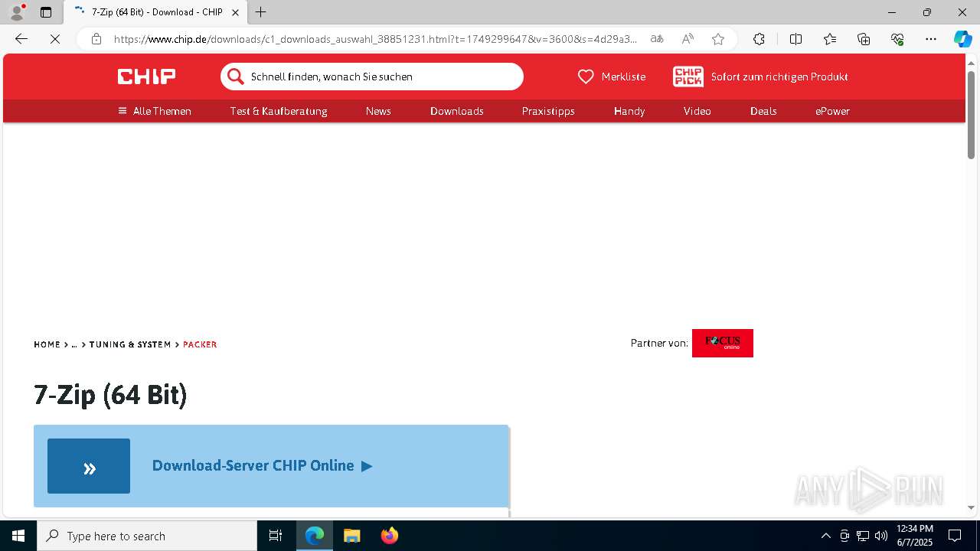Open the Alle Themen hamburger menu
This screenshot has width=980, height=551.
(x=155, y=111)
